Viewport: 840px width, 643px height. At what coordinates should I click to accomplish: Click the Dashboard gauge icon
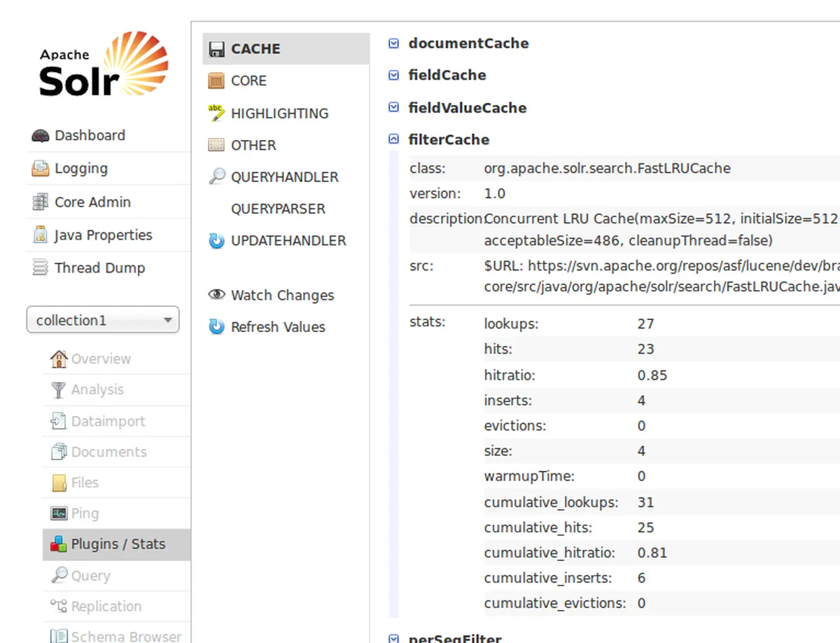41,136
